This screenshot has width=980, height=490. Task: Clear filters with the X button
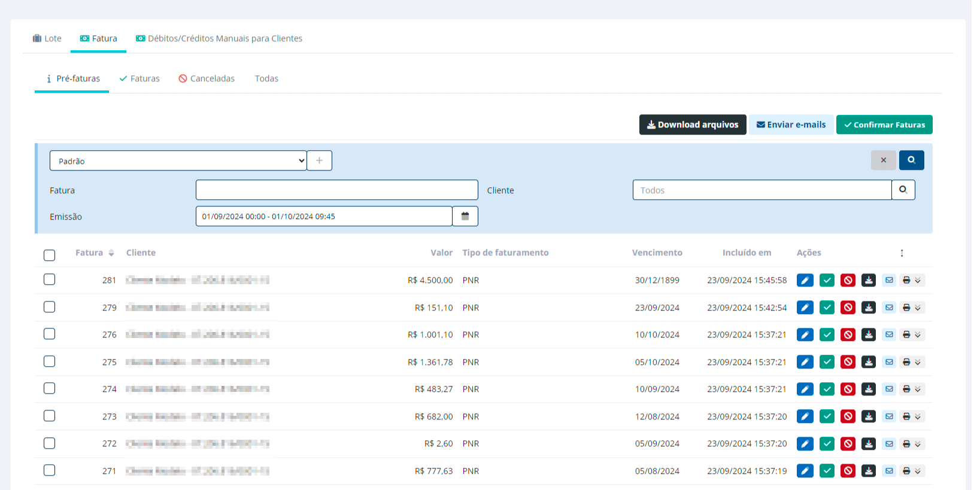coord(884,160)
